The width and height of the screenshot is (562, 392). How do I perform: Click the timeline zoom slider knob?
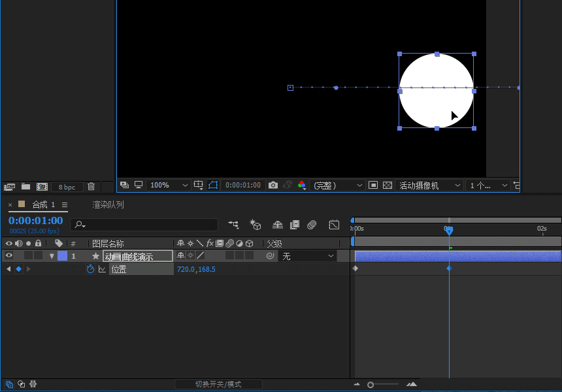371,385
